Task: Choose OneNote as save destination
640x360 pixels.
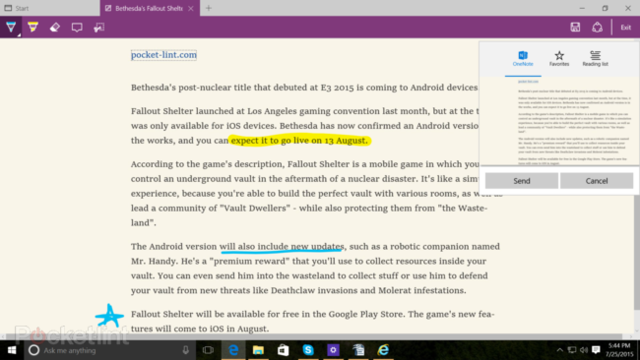Action: click(523, 58)
